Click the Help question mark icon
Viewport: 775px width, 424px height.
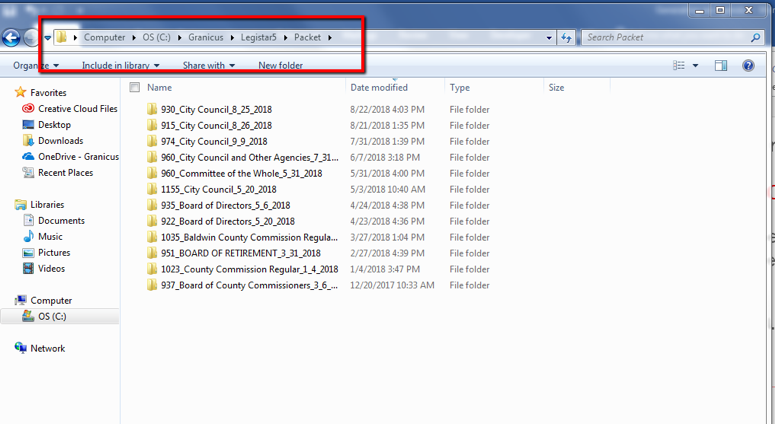coord(748,65)
